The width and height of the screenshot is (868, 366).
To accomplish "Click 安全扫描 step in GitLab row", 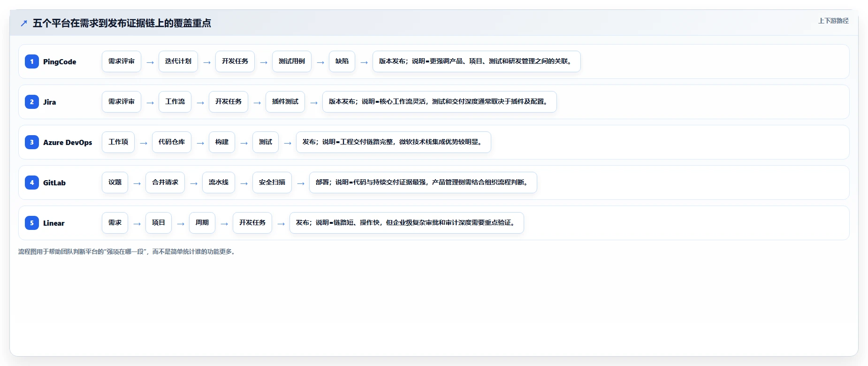I will tap(272, 183).
